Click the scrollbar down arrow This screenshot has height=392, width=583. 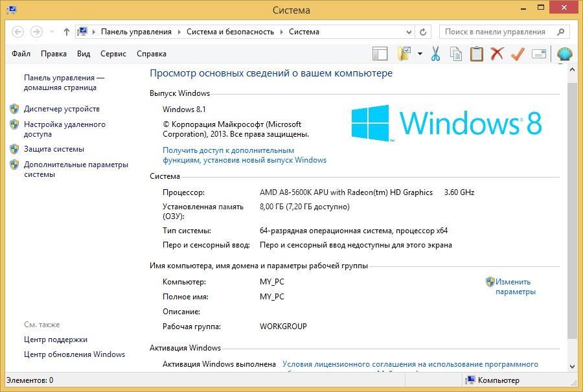[572, 367]
